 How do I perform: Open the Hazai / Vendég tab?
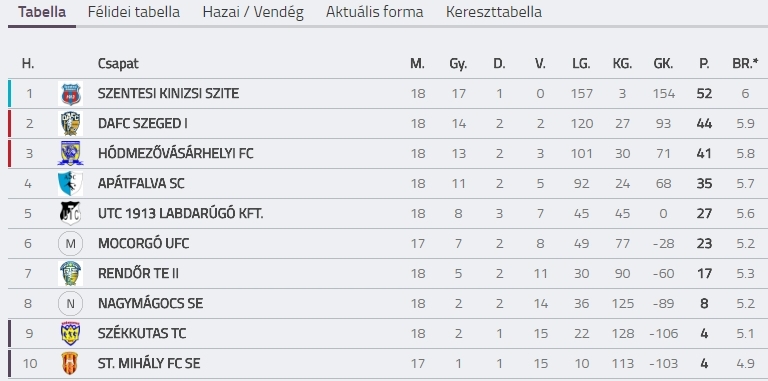point(253,12)
